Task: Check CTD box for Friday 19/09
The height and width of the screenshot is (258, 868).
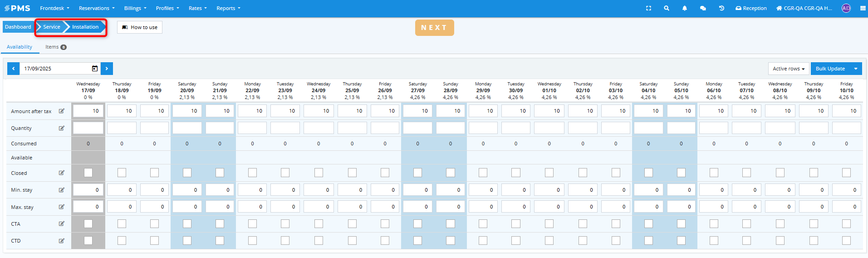Action: (155, 241)
